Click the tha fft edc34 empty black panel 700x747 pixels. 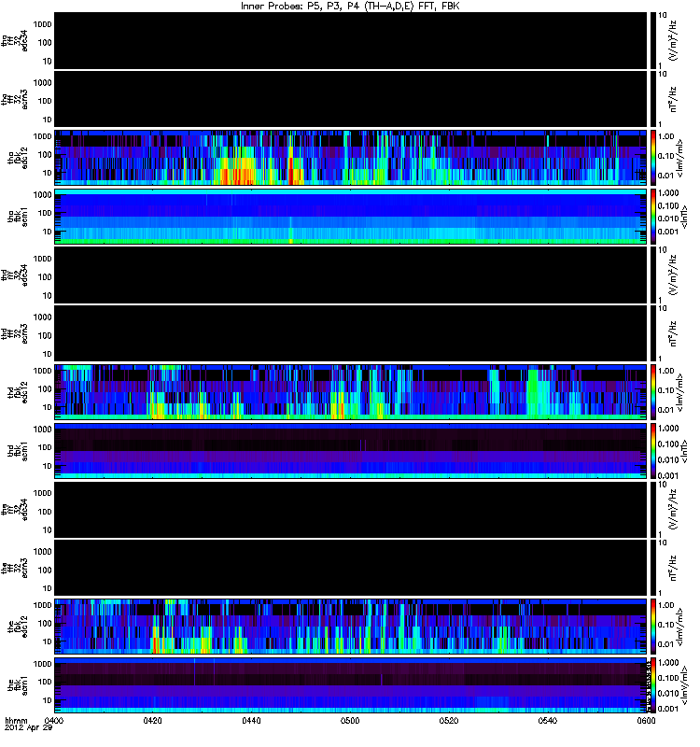350,40
